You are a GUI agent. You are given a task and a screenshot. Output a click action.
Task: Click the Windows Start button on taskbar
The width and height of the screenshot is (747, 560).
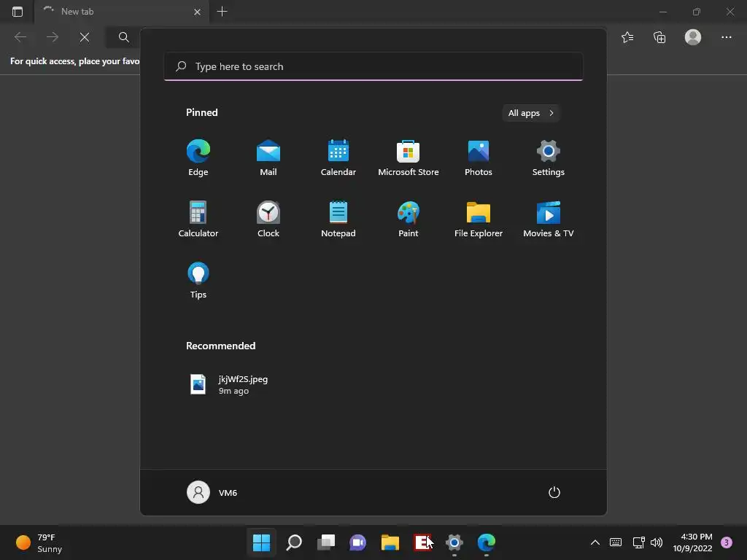[262, 542]
